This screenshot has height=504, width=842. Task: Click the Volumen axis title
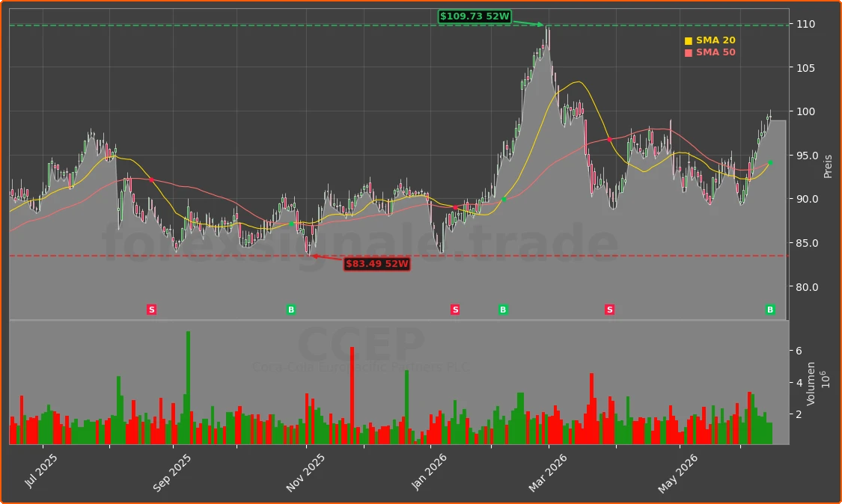click(x=811, y=384)
